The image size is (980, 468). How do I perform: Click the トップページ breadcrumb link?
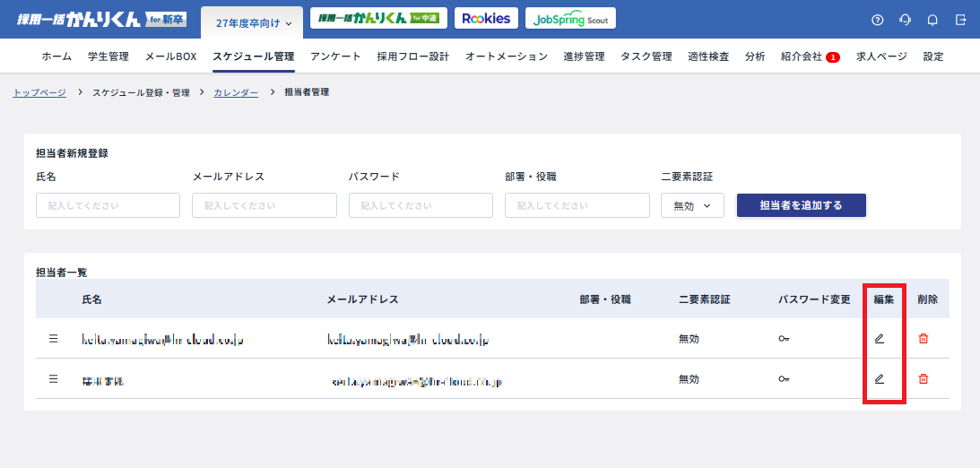pos(39,92)
